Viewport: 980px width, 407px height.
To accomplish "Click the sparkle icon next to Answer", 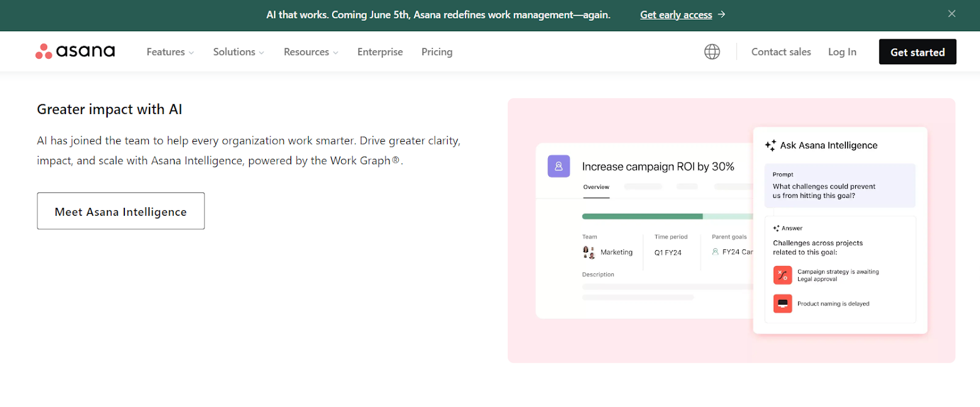I will click(x=776, y=229).
